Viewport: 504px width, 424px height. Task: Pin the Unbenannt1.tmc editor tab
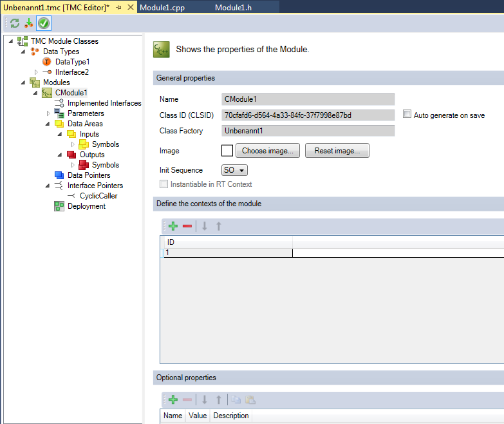click(x=118, y=7)
